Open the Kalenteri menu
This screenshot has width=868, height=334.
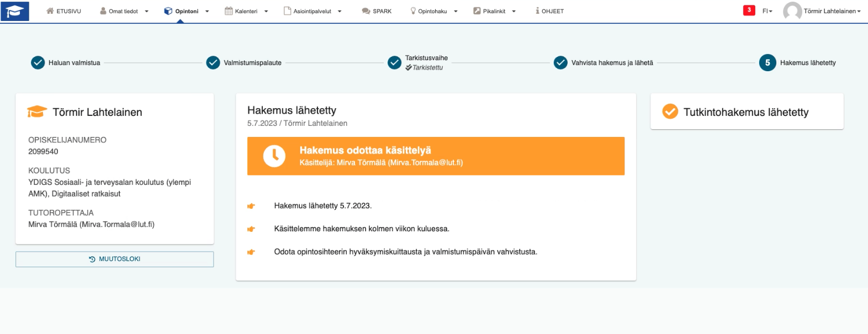coord(246,11)
